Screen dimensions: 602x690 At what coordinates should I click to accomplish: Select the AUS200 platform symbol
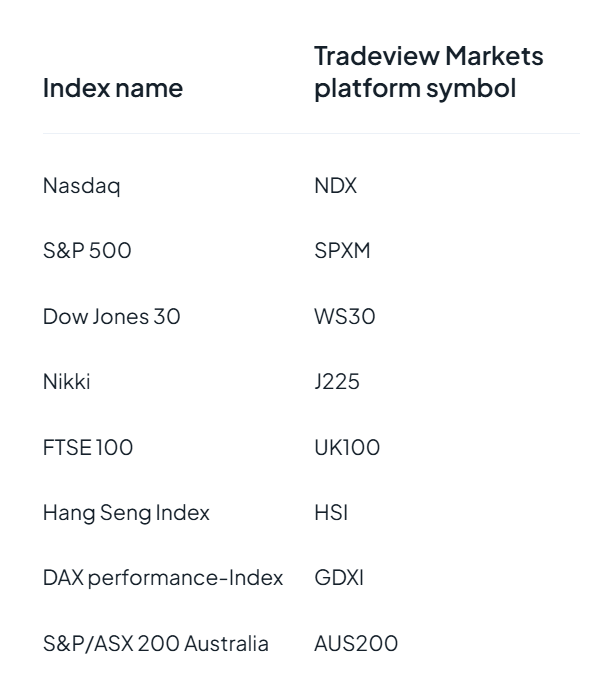(x=356, y=643)
